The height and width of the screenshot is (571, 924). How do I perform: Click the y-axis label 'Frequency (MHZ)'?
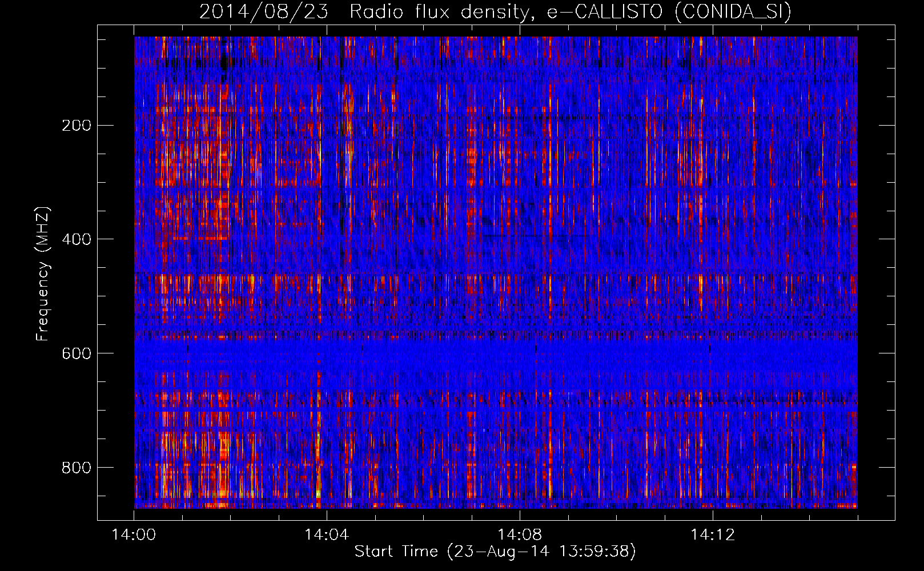[43, 274]
